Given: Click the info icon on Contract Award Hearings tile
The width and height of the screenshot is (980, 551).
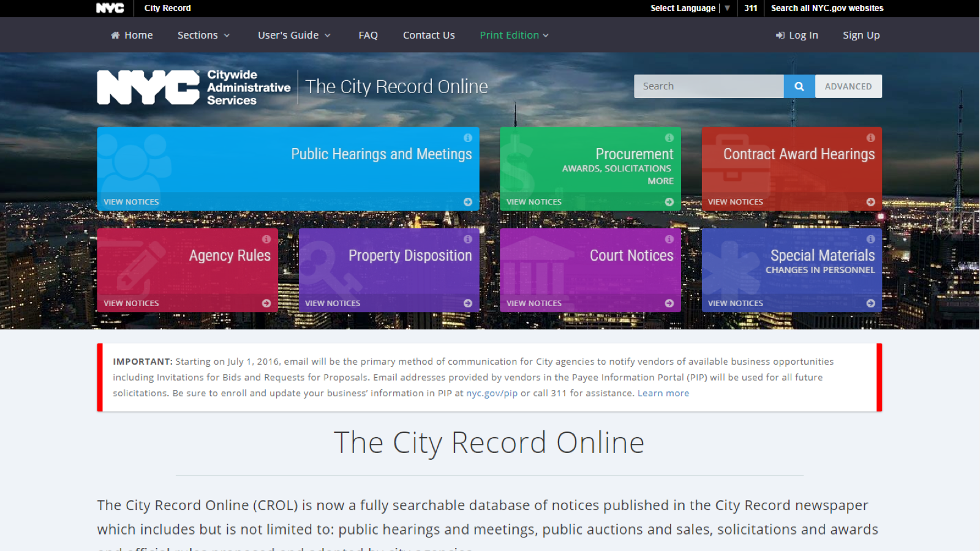Looking at the screenshot, I should point(870,138).
